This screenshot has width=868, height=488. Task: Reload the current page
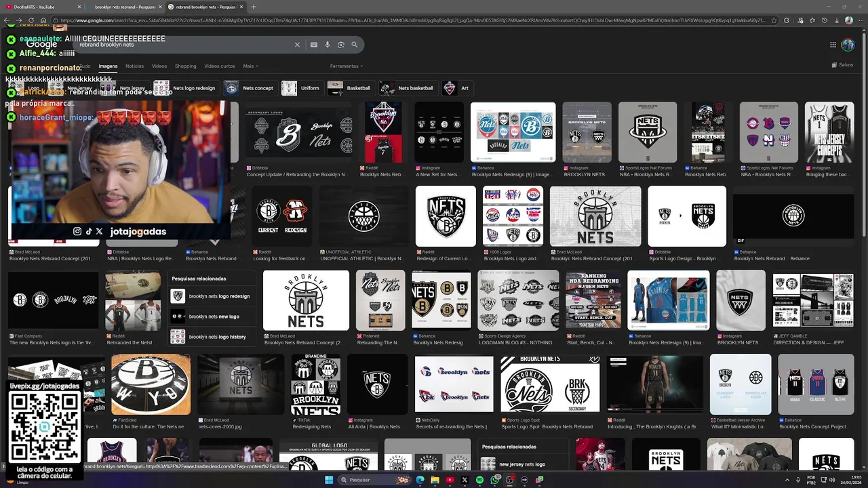pyautogui.click(x=31, y=20)
